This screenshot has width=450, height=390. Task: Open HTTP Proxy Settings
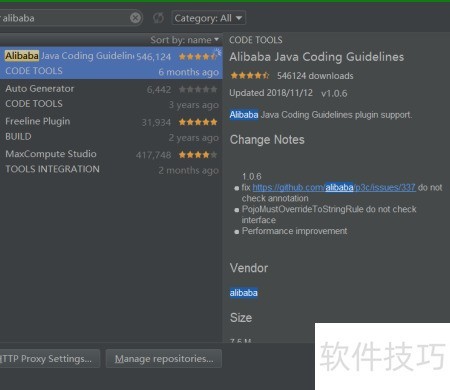click(x=50, y=359)
